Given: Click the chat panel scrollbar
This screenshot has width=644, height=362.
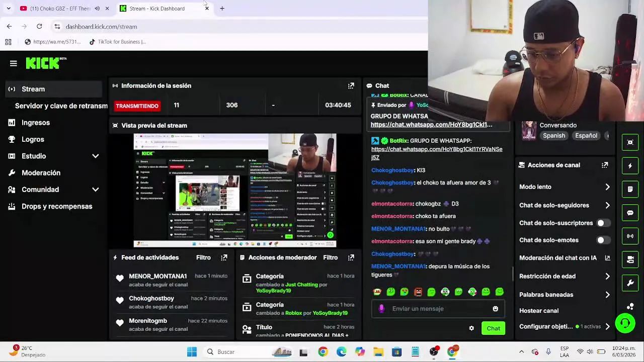Looking at the screenshot, I should (513, 274).
